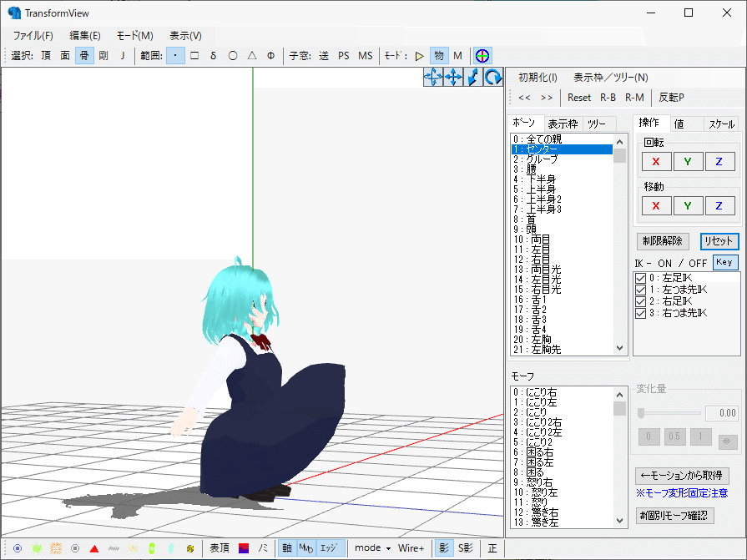Click the morph list scroll down arrow
Screen dimensions: 747x560
[620, 521]
